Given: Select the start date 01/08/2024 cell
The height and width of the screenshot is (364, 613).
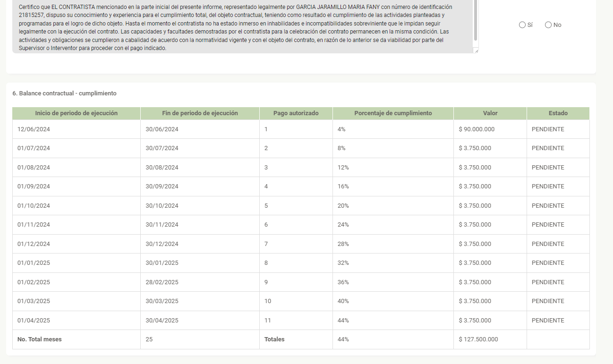Looking at the screenshot, I should coord(77,168).
